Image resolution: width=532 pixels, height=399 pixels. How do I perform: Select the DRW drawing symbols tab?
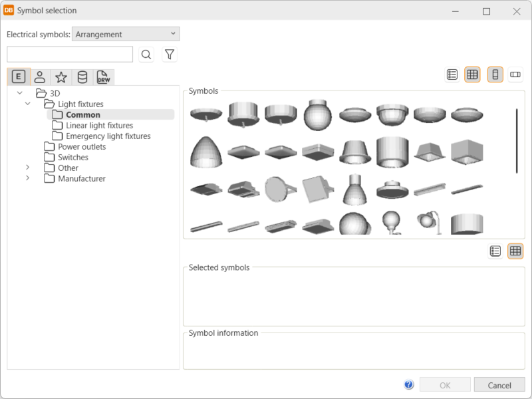coord(104,77)
